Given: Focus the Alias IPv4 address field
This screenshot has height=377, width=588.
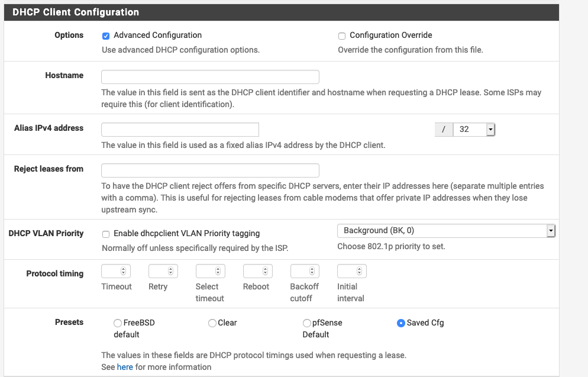Looking at the screenshot, I should coord(180,130).
